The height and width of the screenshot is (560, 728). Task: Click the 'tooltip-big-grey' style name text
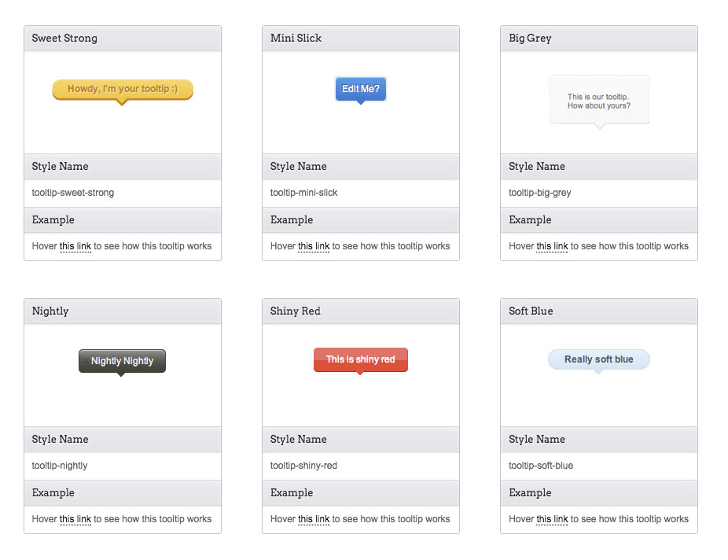point(540,193)
